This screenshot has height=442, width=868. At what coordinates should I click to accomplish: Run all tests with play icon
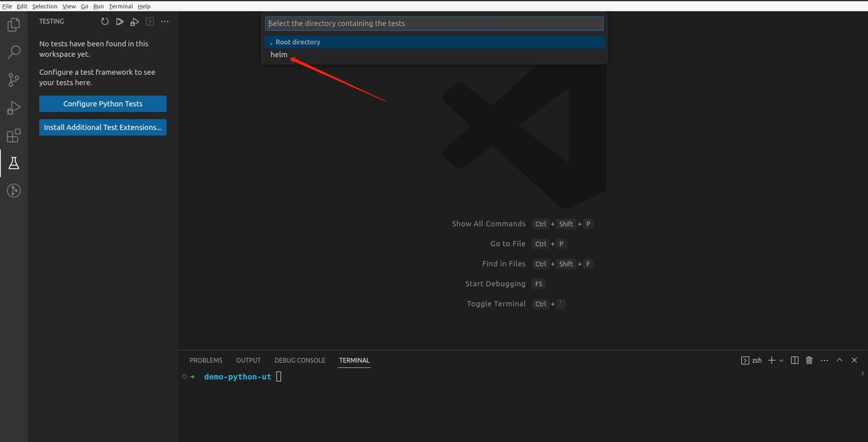[x=119, y=22]
